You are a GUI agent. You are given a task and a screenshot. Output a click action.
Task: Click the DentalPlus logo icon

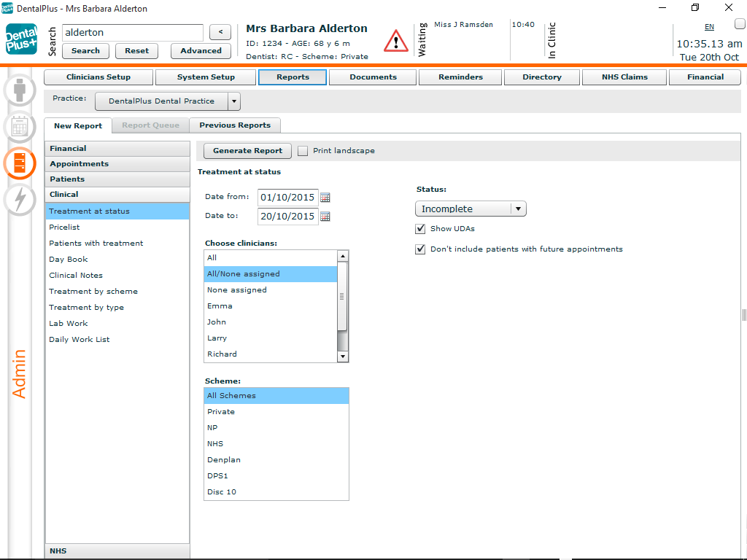click(21, 39)
